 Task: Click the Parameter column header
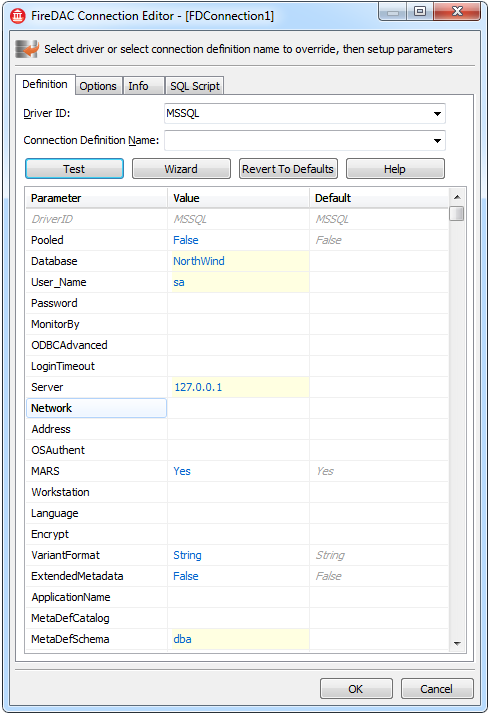pos(96,198)
